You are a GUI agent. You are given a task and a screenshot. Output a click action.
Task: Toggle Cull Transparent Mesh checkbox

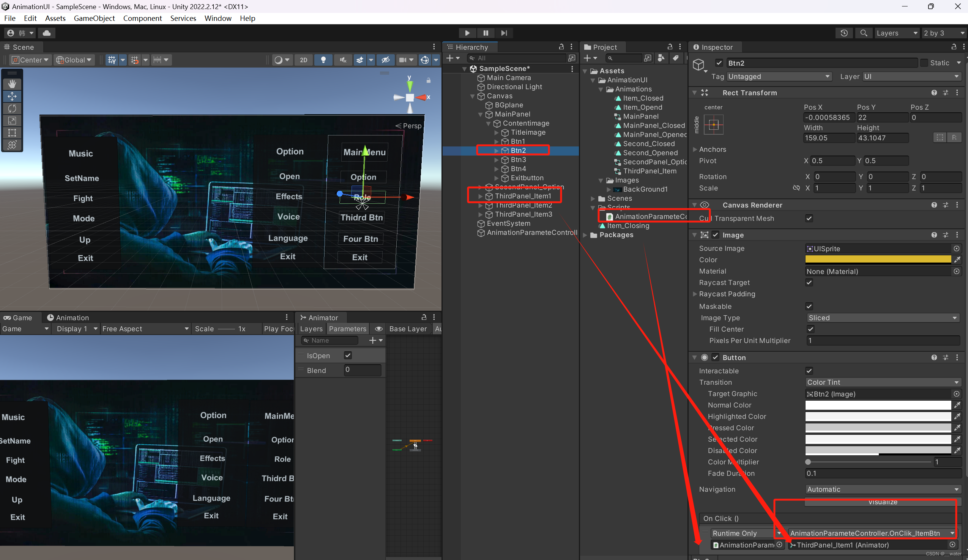(809, 219)
